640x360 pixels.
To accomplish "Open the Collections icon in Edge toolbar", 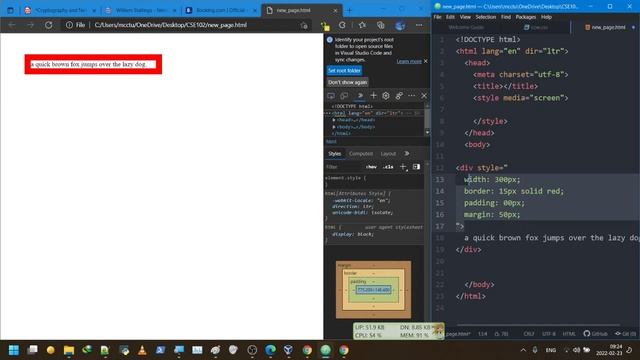I will pyautogui.click(x=380, y=25).
